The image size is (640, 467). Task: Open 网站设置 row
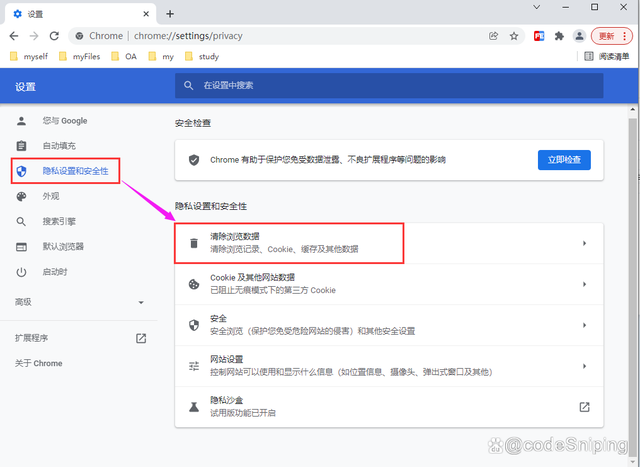tap(389, 365)
